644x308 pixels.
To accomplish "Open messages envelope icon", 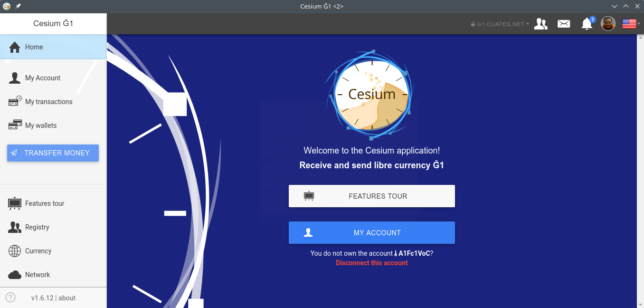I will tap(564, 24).
